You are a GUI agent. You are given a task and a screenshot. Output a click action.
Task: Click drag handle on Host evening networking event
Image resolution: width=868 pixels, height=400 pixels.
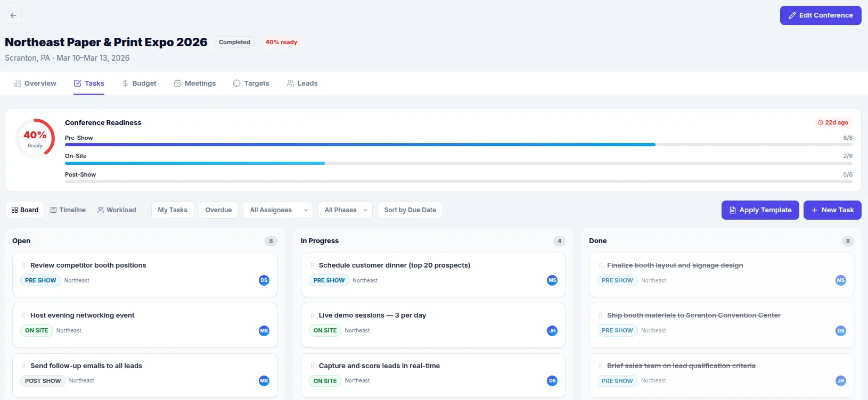pos(23,315)
